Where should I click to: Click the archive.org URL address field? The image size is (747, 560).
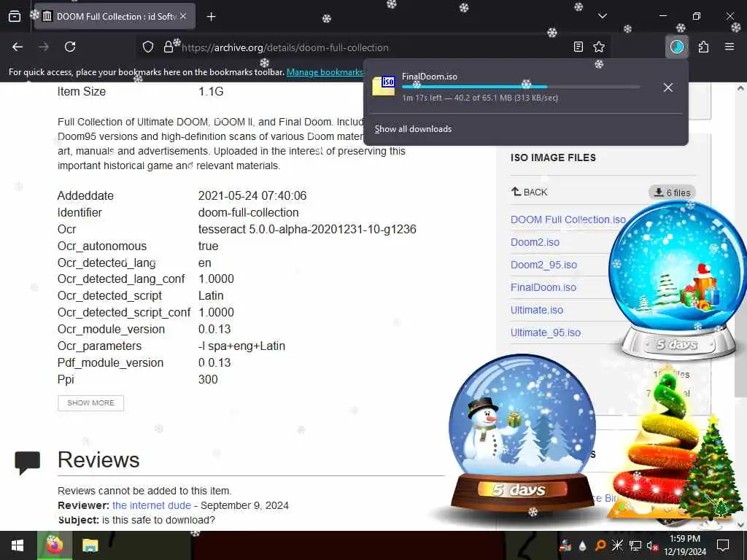371,47
